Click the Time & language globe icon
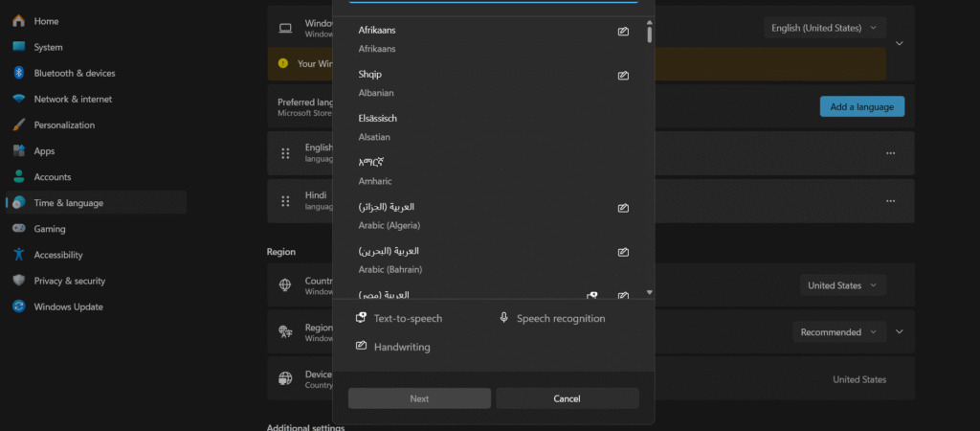The width and height of the screenshot is (980, 431). pos(19,203)
